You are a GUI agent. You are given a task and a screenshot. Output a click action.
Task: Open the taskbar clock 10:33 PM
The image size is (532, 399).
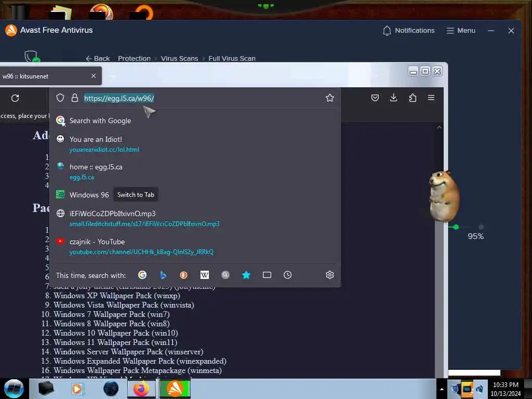[x=506, y=389]
